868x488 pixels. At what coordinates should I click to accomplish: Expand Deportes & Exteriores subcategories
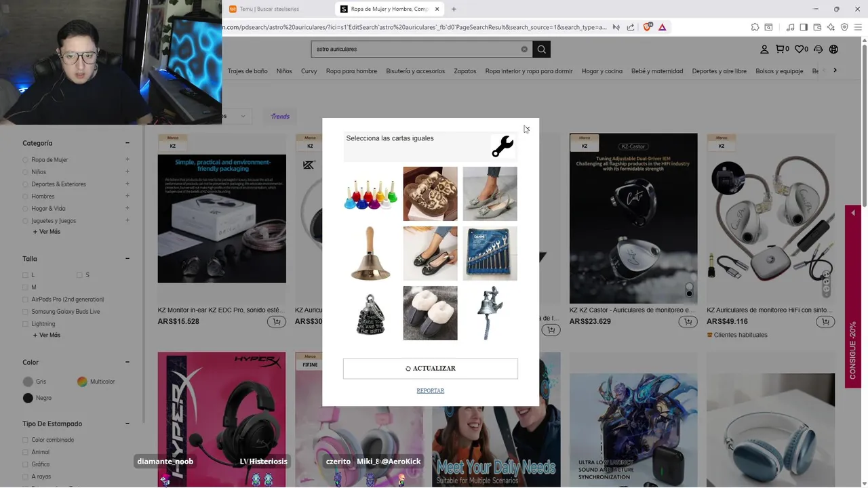[127, 184]
